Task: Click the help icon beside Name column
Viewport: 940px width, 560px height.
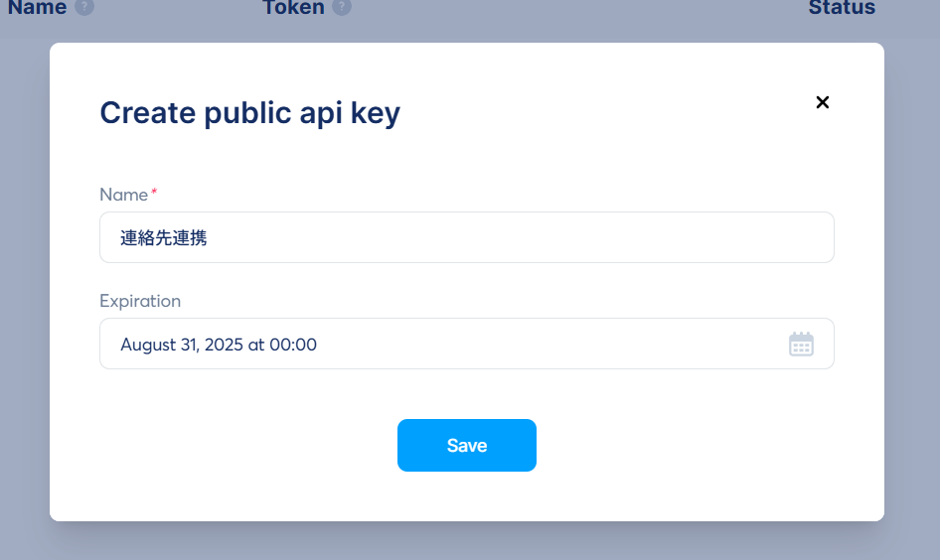Action: tap(84, 8)
